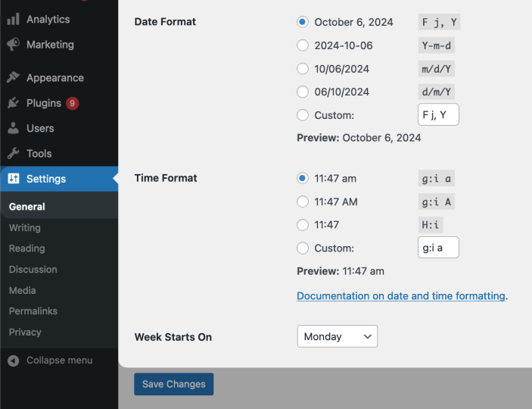This screenshot has height=409, width=532.
Task: Open the Week Starts On dropdown
Action: point(337,336)
